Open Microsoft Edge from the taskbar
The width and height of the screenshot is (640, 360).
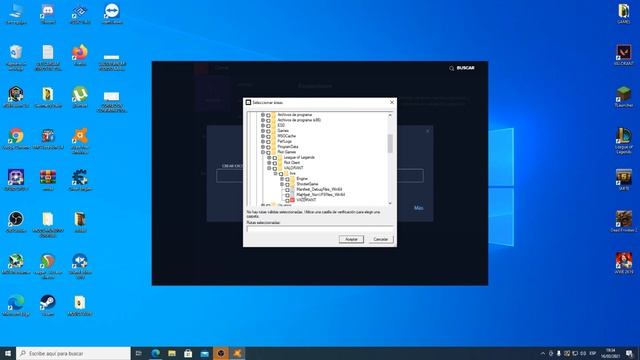(x=156, y=353)
